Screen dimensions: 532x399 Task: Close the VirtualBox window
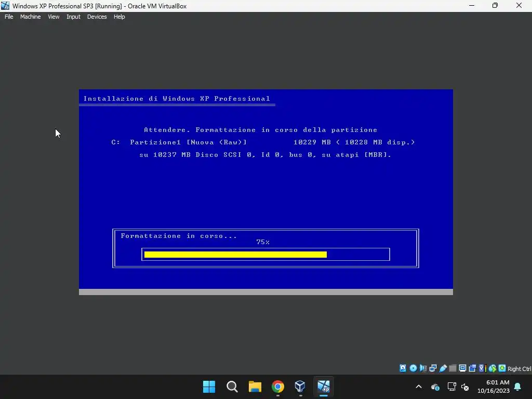(519, 6)
